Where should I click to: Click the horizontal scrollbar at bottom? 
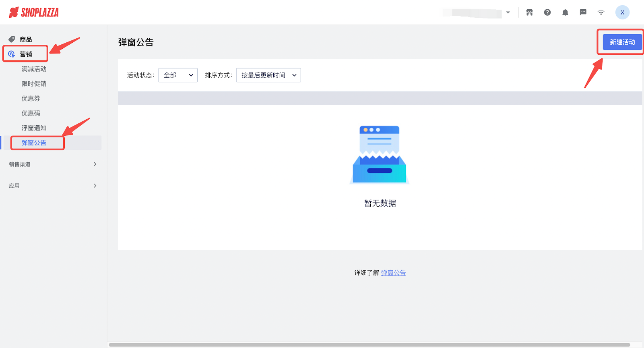click(369, 345)
